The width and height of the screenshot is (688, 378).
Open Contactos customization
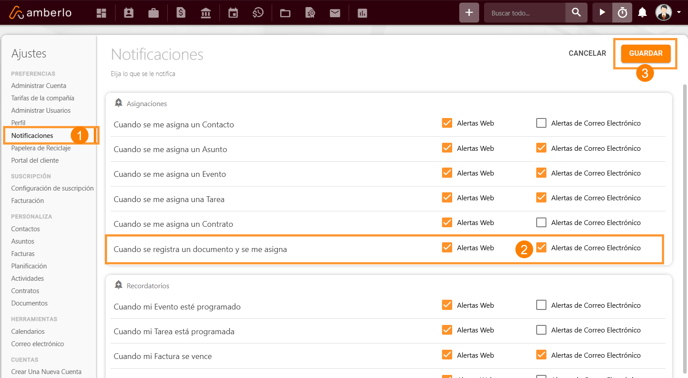[25, 229]
